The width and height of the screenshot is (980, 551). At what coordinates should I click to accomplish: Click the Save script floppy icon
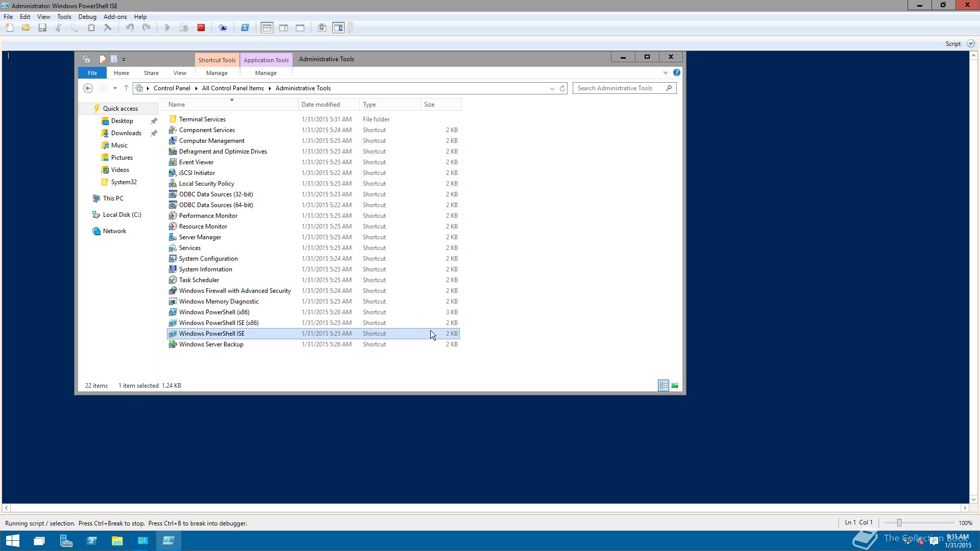pos(42,28)
